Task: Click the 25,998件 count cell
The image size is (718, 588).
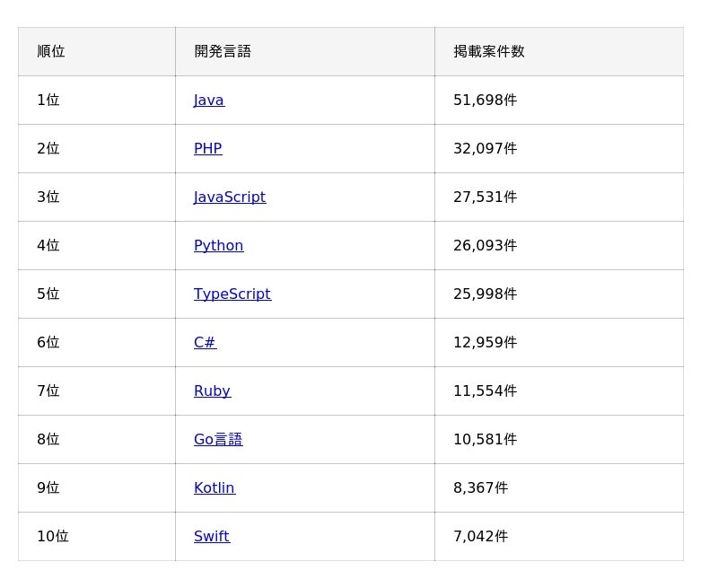Action: 485,294
